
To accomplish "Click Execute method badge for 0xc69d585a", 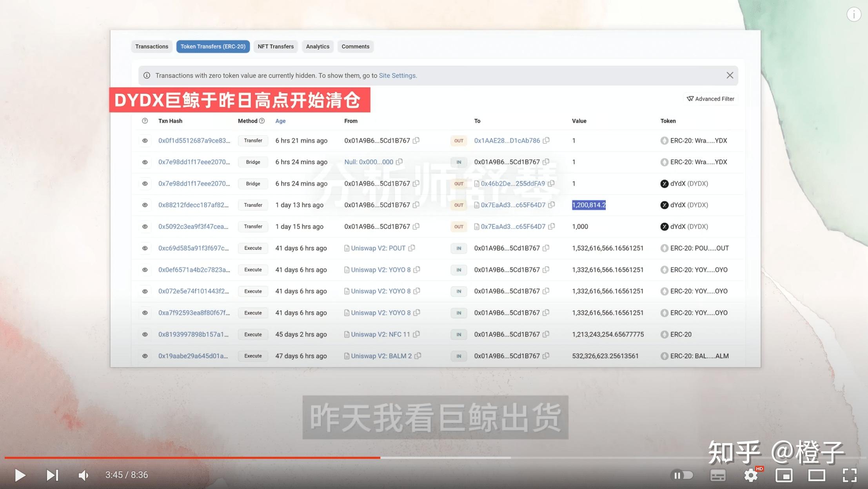I will point(253,248).
